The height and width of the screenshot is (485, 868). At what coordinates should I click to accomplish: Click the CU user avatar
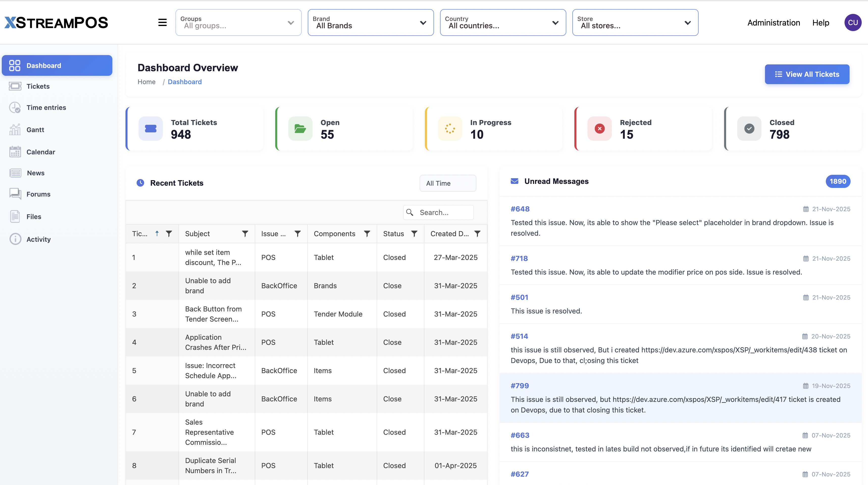853,22
